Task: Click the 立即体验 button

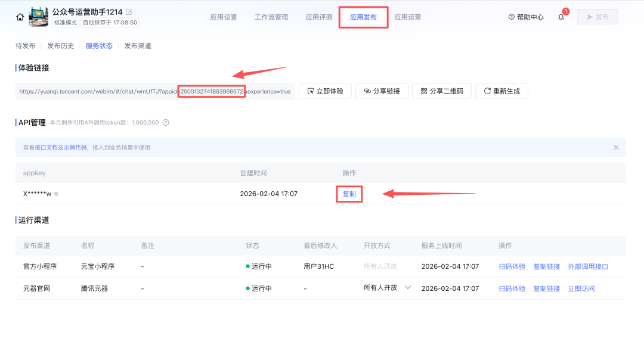Action: (325, 91)
